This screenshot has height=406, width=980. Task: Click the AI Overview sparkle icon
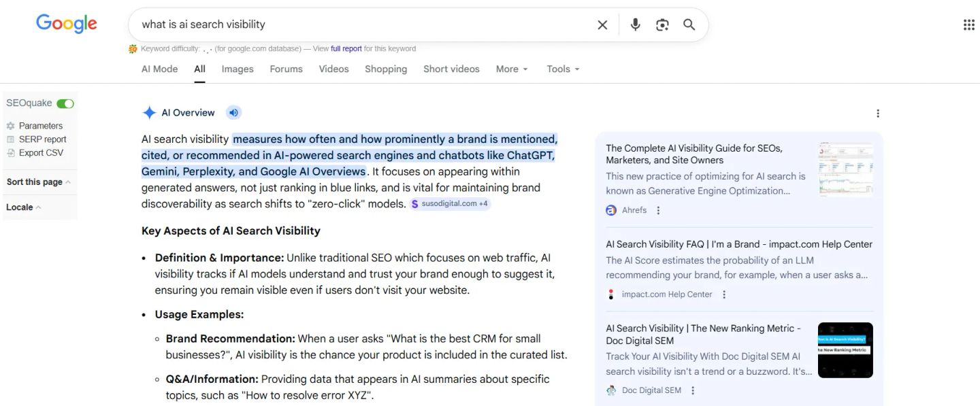click(149, 113)
